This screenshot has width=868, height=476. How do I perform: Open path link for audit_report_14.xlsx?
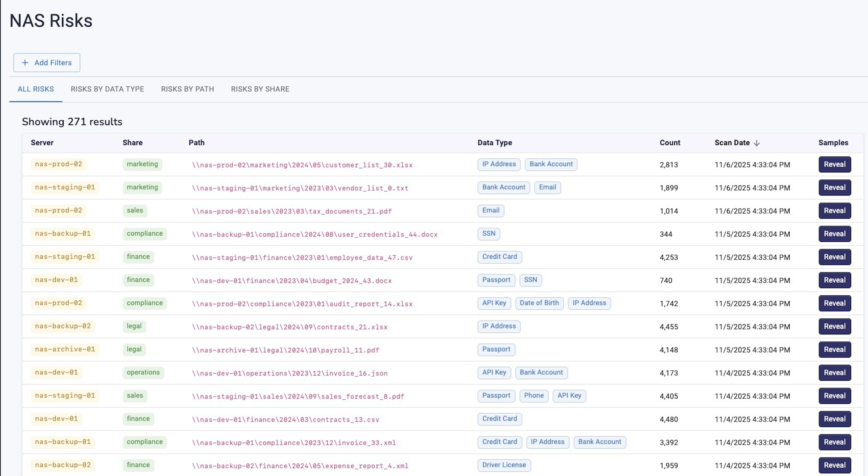302,304
